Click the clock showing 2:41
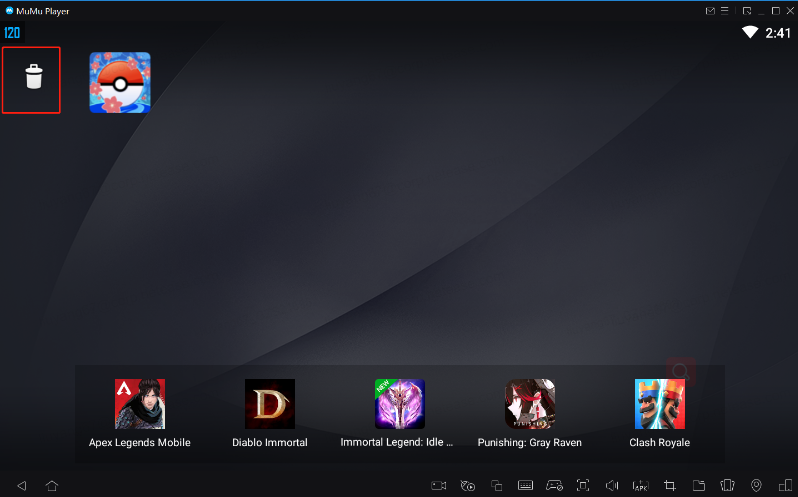This screenshot has width=798, height=497. tap(778, 33)
